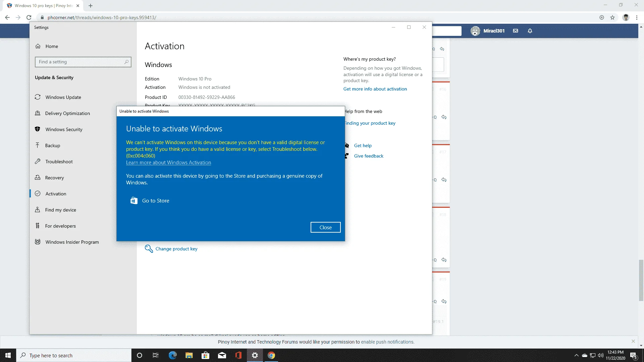This screenshot has height=362, width=644.
Task: Open Office app from taskbar
Action: coord(238,355)
